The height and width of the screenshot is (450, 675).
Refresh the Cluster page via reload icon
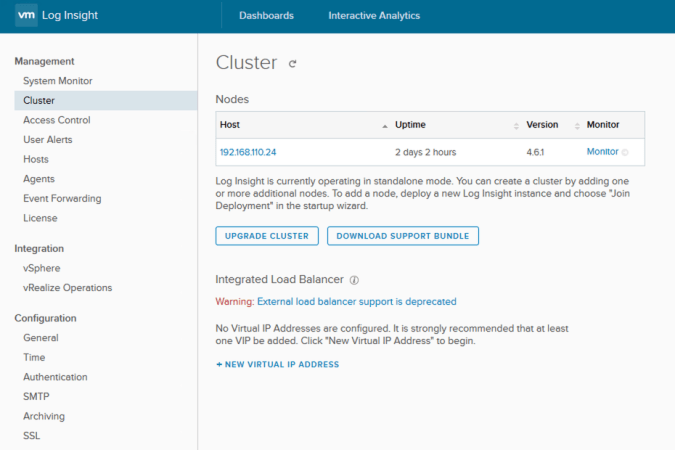[293, 64]
